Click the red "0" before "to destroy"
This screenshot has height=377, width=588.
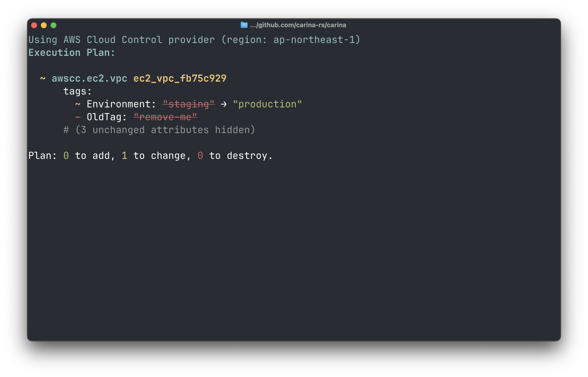pyautogui.click(x=200, y=156)
